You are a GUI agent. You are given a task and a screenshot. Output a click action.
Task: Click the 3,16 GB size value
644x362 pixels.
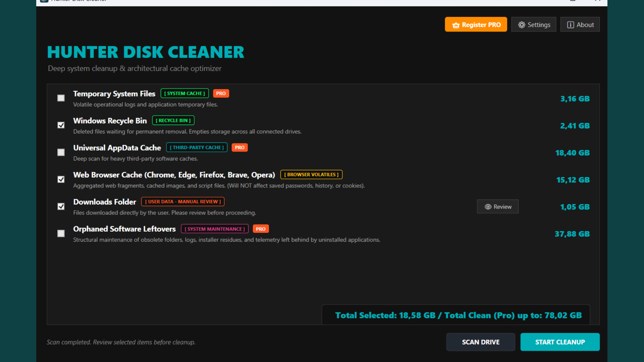(x=575, y=99)
